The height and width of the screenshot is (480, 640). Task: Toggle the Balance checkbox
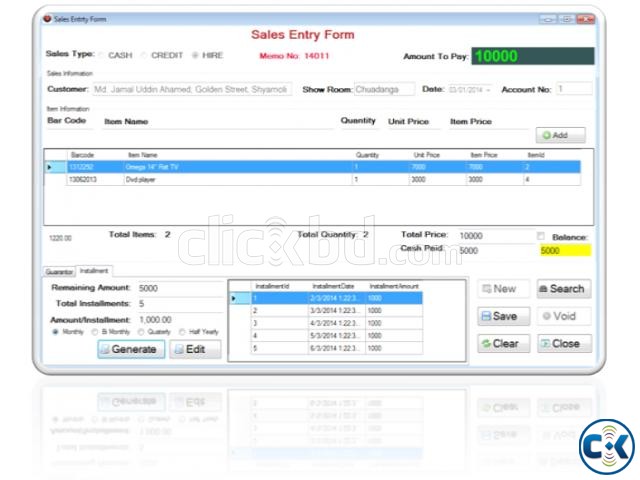pyautogui.click(x=541, y=236)
